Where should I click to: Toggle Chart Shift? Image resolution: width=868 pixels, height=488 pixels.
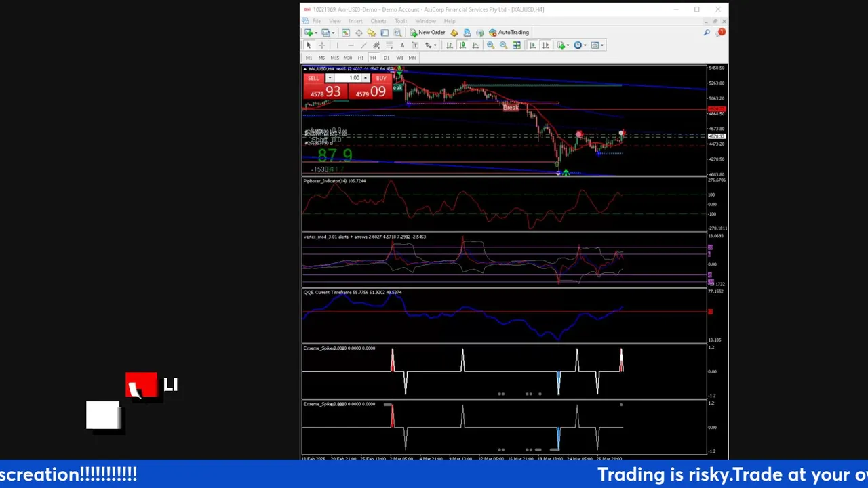tap(545, 45)
